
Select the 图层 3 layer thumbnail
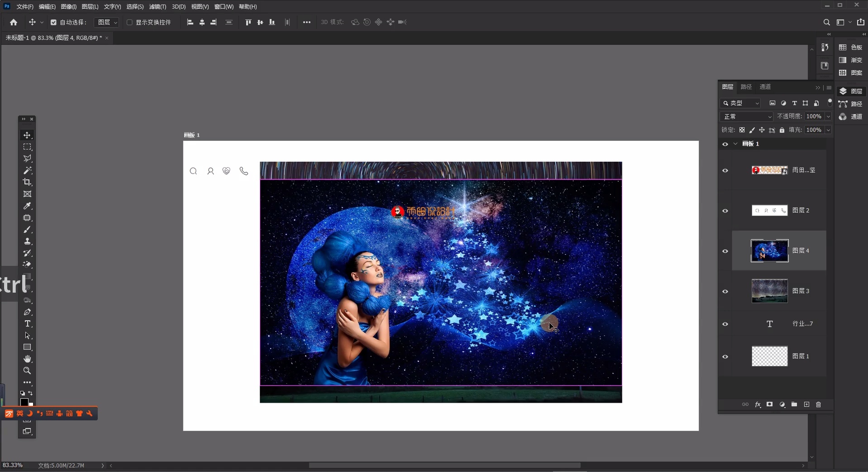tap(769, 291)
